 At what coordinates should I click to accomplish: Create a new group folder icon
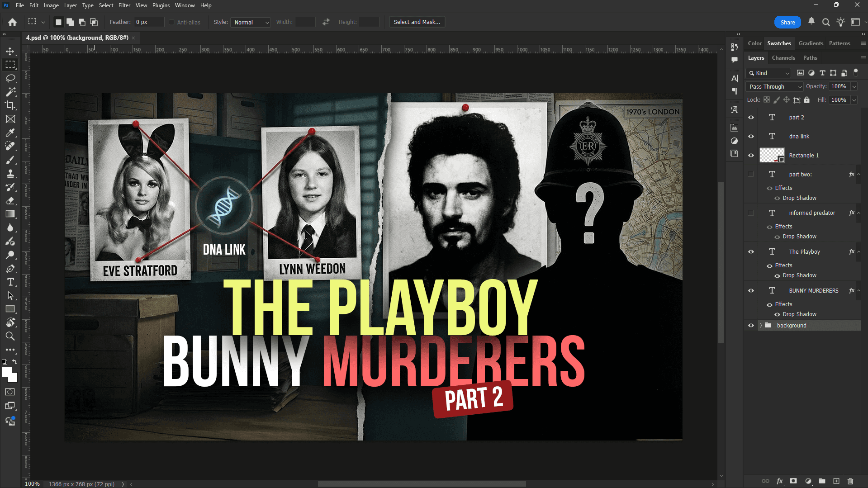coord(822,481)
